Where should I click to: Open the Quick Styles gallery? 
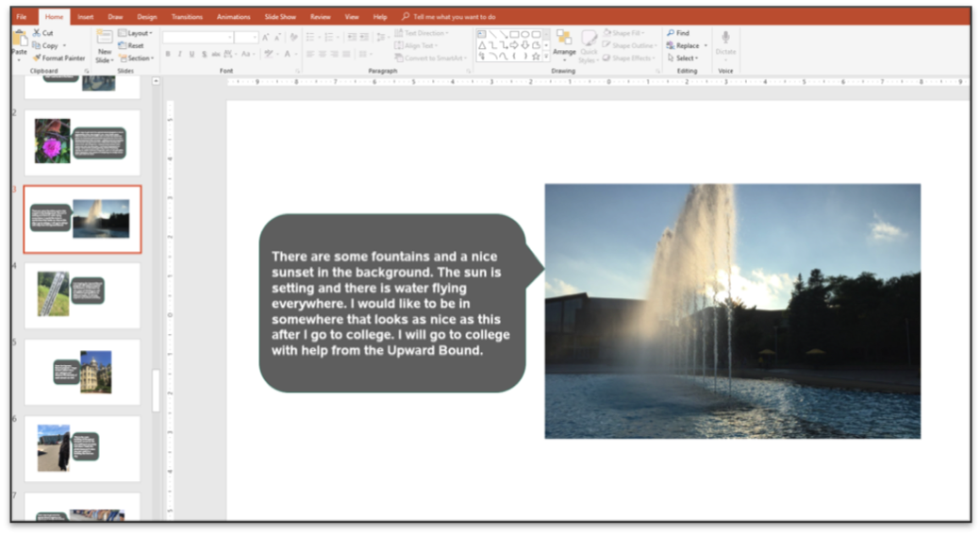tap(589, 45)
